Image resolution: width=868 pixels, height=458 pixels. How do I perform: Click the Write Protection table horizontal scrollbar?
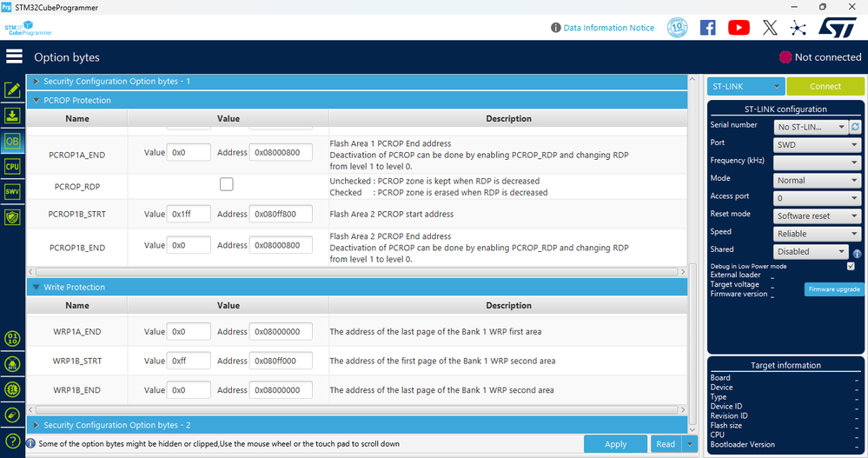click(x=357, y=410)
